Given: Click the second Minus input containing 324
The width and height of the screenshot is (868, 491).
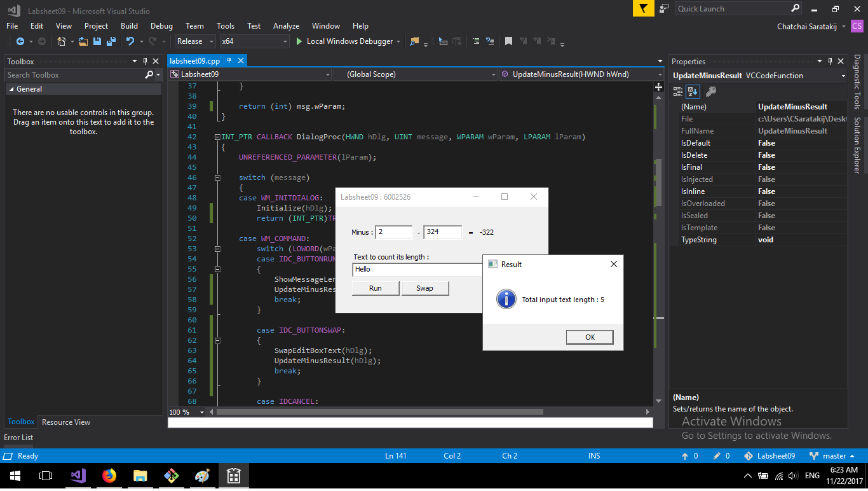Looking at the screenshot, I should 443,232.
